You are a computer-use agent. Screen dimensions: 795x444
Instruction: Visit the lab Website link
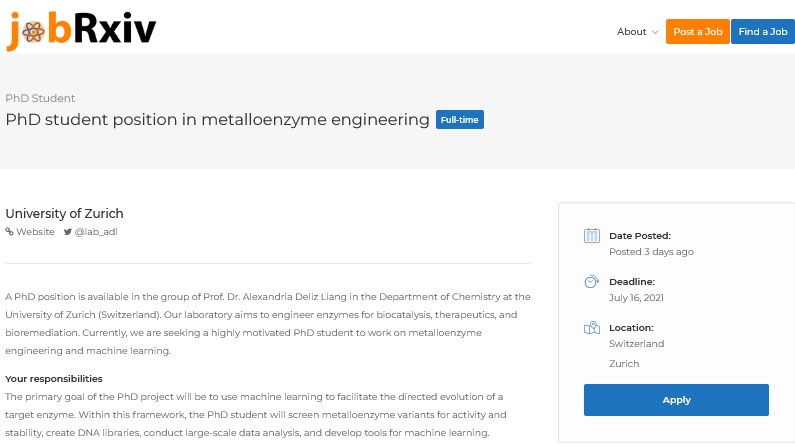[35, 232]
